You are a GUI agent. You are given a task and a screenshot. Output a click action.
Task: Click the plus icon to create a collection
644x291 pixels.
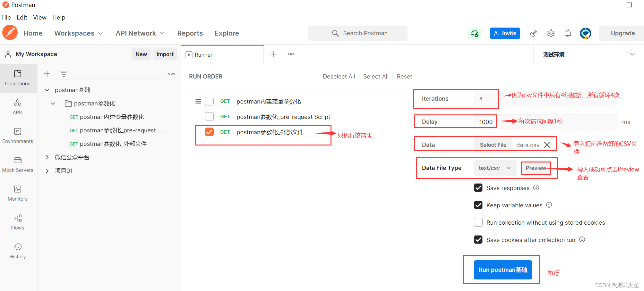[47, 74]
